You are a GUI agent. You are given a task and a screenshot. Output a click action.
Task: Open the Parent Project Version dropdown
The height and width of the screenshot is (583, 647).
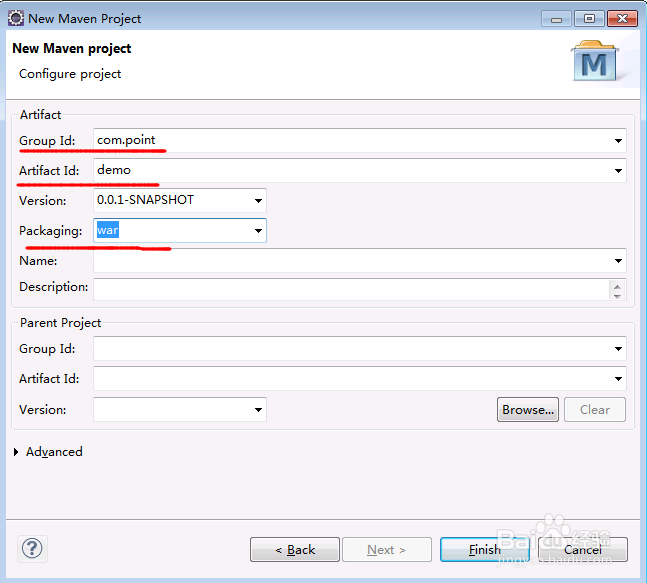pos(258,410)
